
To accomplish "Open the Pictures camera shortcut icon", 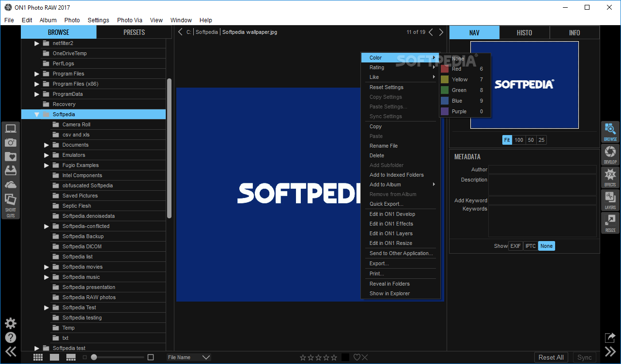I will (10, 143).
